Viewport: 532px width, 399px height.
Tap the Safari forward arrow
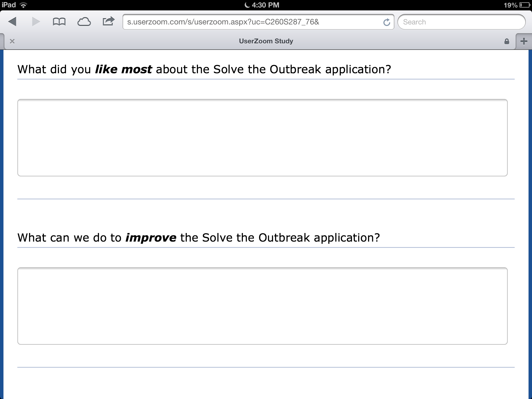click(36, 22)
